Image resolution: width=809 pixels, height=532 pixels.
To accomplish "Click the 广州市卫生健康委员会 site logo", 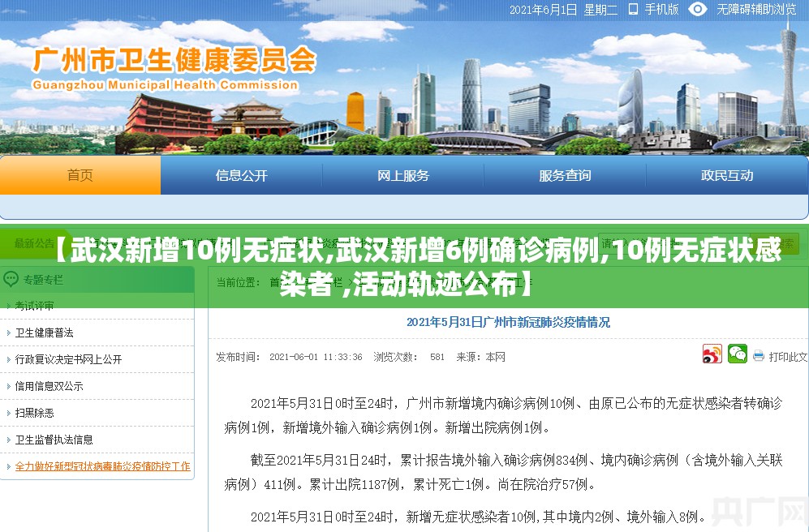I will (174, 67).
